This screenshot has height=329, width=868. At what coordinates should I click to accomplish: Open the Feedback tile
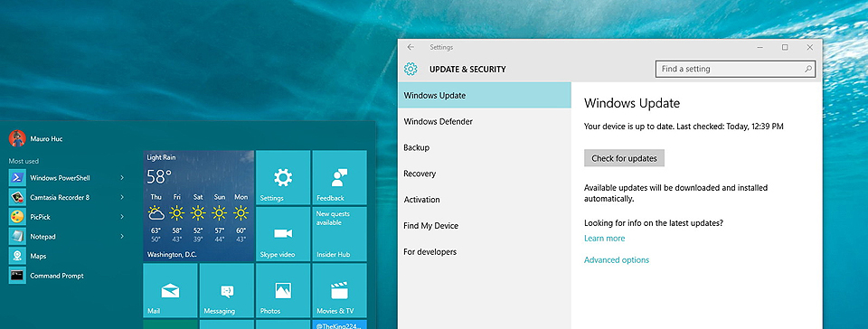339,177
